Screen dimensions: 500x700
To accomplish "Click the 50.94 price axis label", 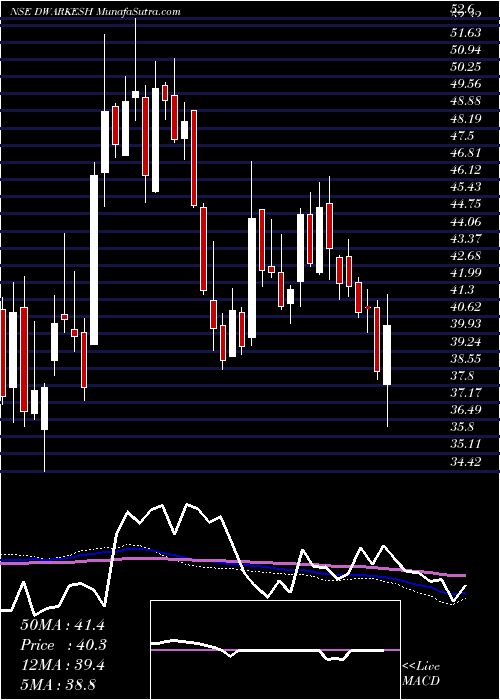I will coord(466,50).
